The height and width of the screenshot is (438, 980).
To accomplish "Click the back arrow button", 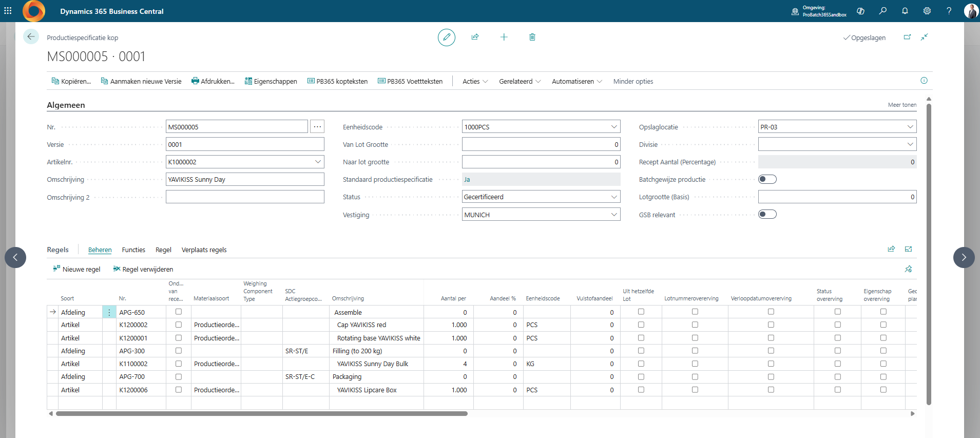I will click(31, 36).
